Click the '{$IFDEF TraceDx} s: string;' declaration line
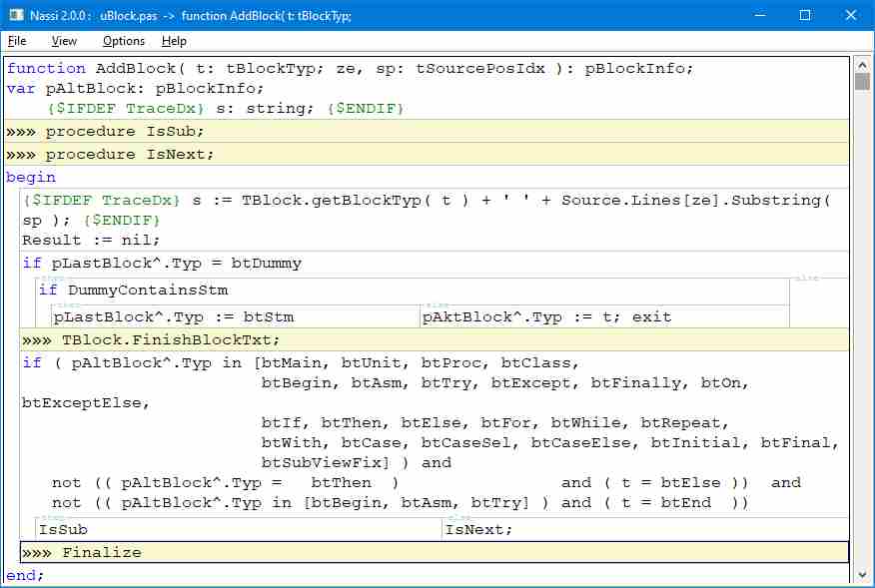 point(225,109)
